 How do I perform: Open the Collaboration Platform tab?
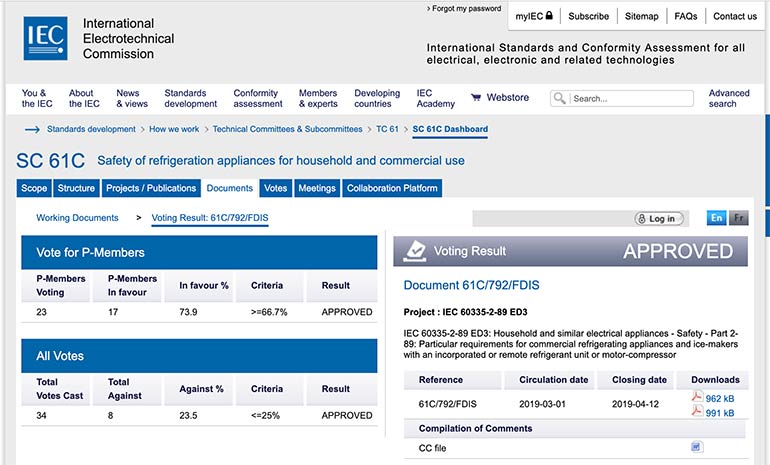coord(392,188)
